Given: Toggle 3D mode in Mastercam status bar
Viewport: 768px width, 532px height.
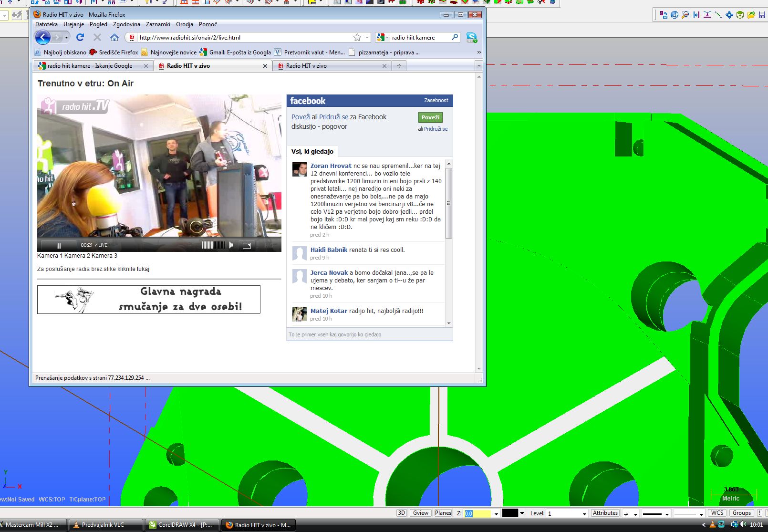Looking at the screenshot, I should point(401,513).
